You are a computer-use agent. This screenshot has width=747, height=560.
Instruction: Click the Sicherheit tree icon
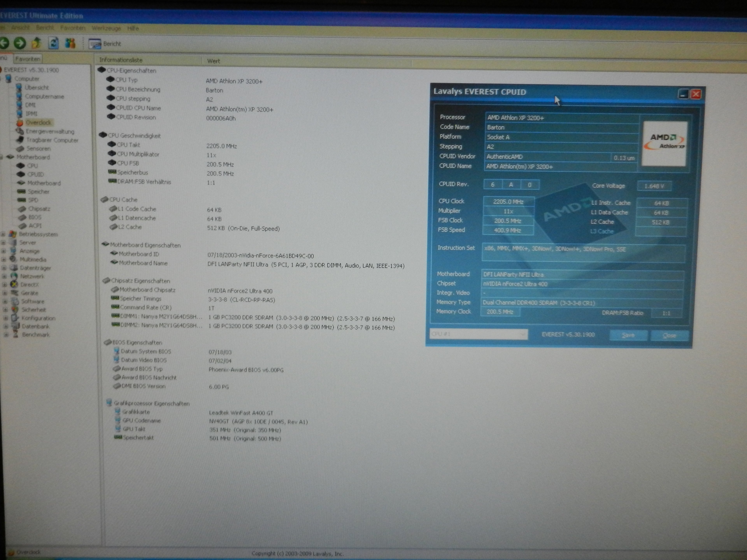coord(15,309)
